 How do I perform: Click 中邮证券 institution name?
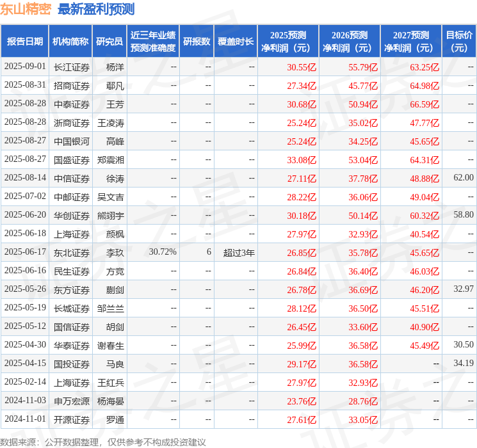(72, 197)
